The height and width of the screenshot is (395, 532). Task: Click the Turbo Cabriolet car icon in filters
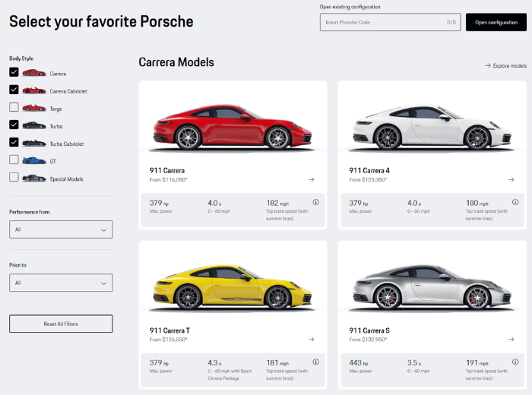(34, 143)
